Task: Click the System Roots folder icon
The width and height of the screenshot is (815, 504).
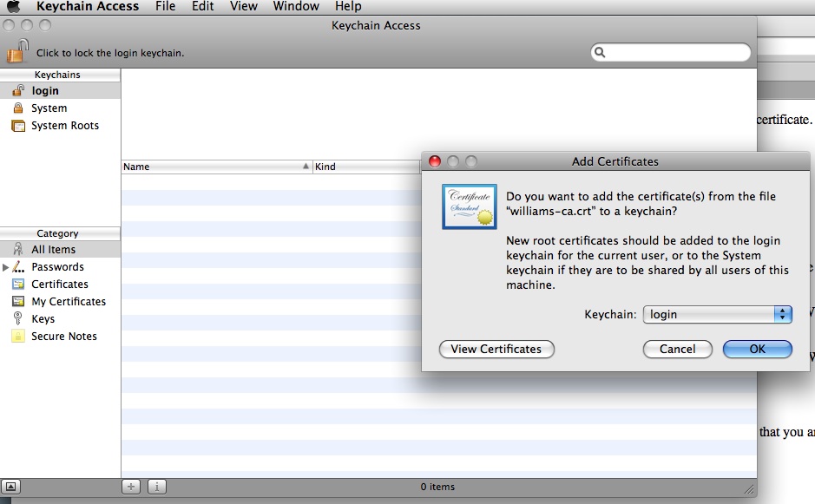Action: [x=18, y=126]
